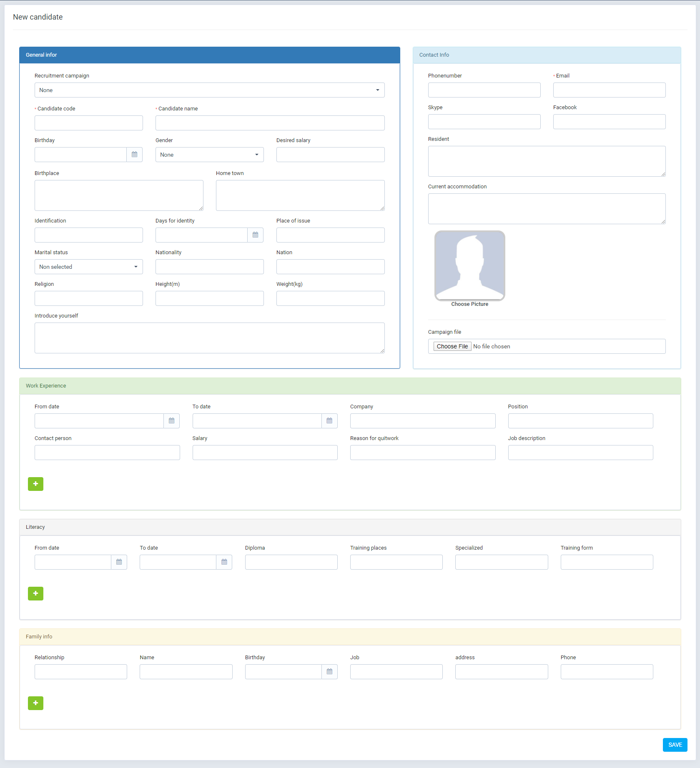Open From date calendar in Work Experience
The image size is (700, 768).
pyautogui.click(x=171, y=420)
